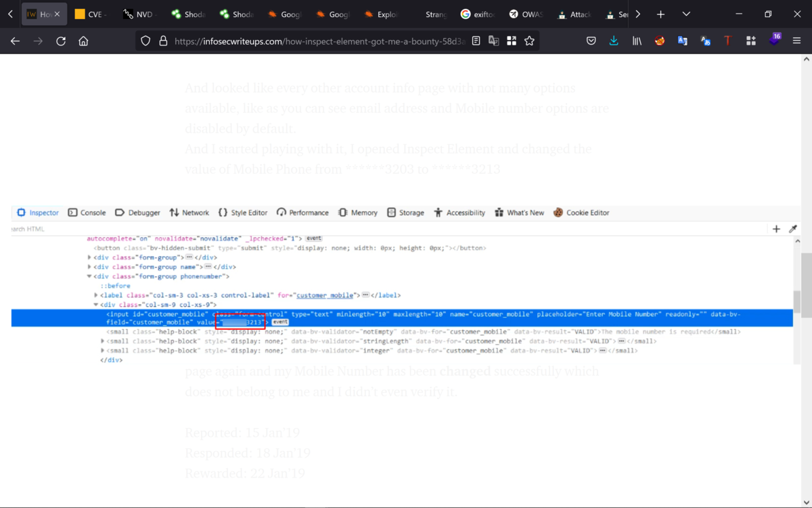
Task: Click the translate page icon in address bar
Action: coord(494,41)
